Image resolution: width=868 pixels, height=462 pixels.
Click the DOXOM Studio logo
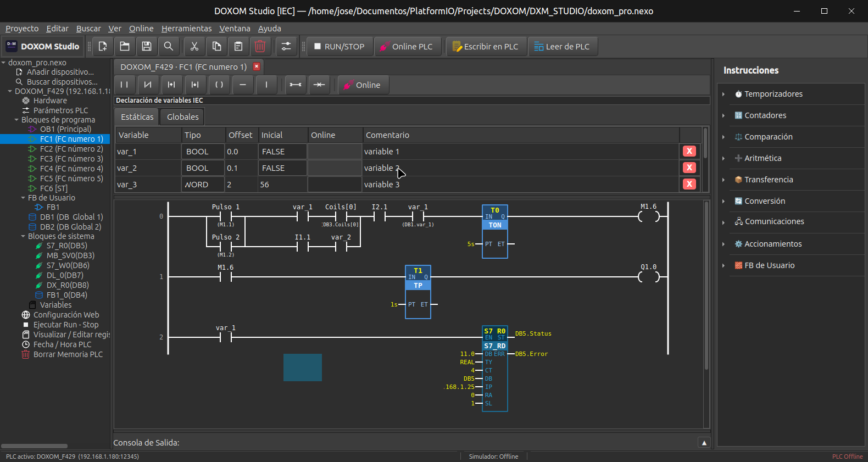12,46
